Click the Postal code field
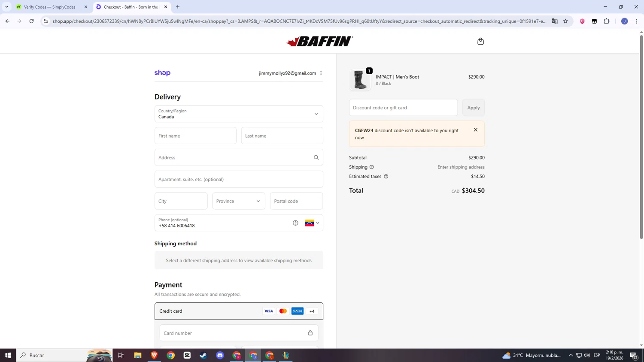This screenshot has width=644, height=362. point(296,201)
